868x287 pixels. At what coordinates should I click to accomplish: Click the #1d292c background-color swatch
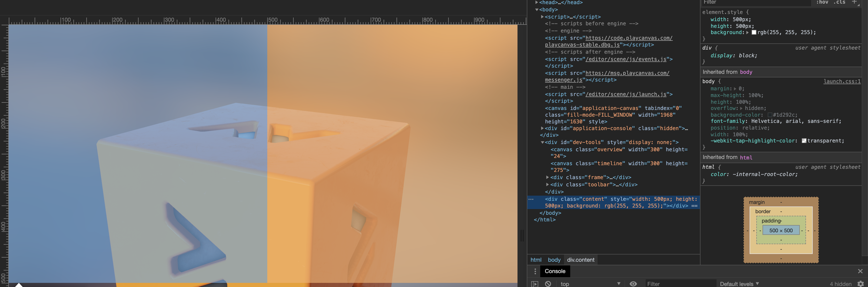(x=770, y=115)
